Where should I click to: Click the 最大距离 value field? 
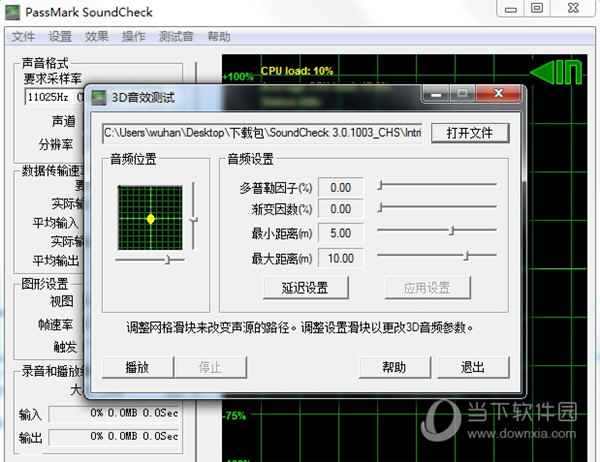[x=341, y=258]
